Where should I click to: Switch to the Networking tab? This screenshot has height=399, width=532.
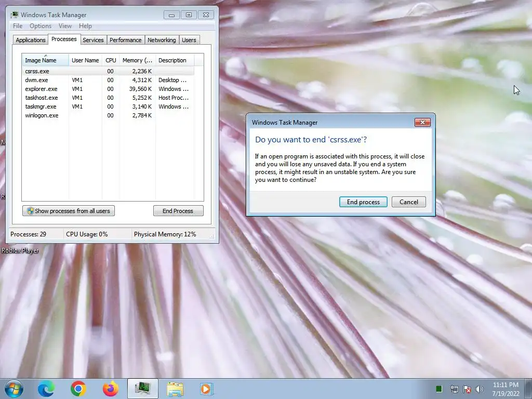162,40
